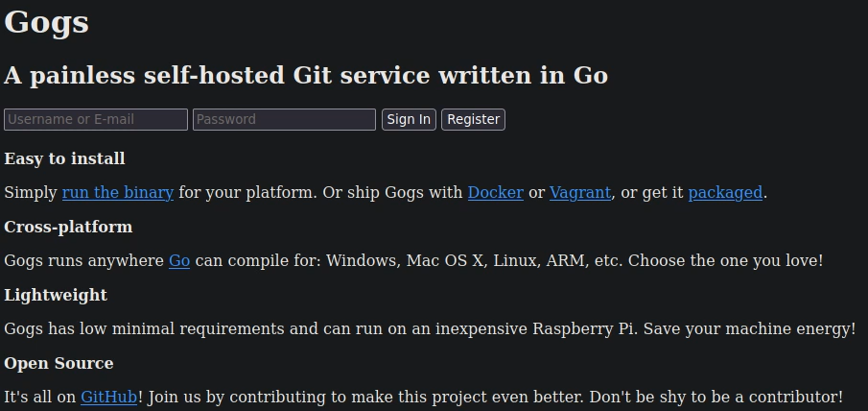Viewport: 868px width, 411px height.
Task: Open the Go language link
Action: click(x=179, y=260)
